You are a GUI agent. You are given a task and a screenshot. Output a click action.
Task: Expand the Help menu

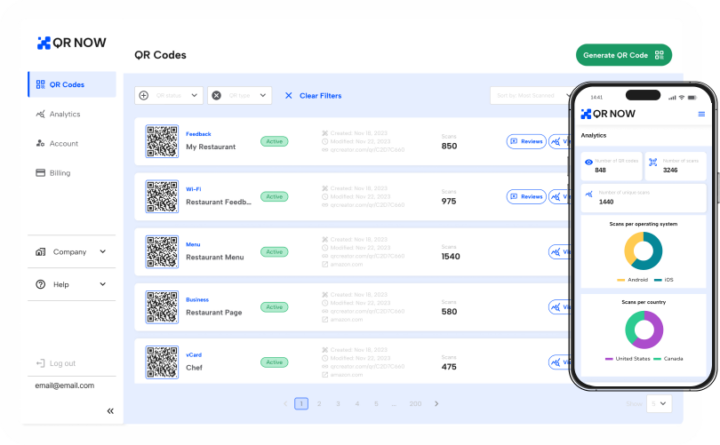[x=71, y=284]
